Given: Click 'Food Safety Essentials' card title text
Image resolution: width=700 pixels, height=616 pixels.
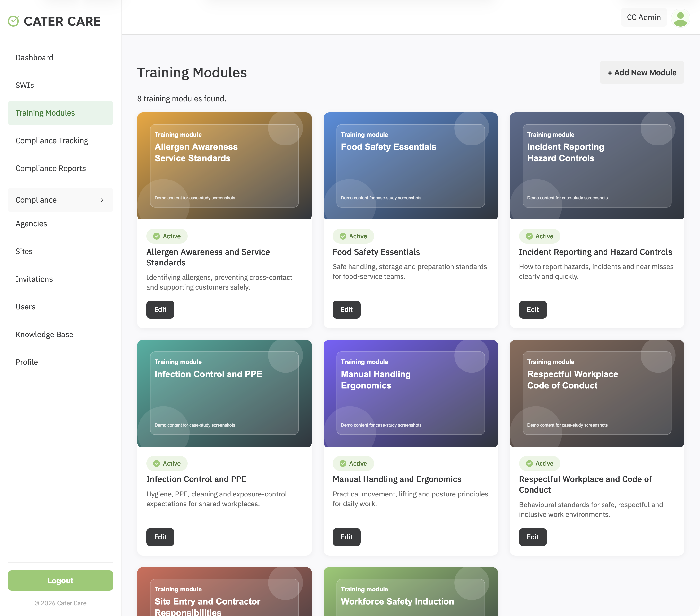Looking at the screenshot, I should click(376, 252).
